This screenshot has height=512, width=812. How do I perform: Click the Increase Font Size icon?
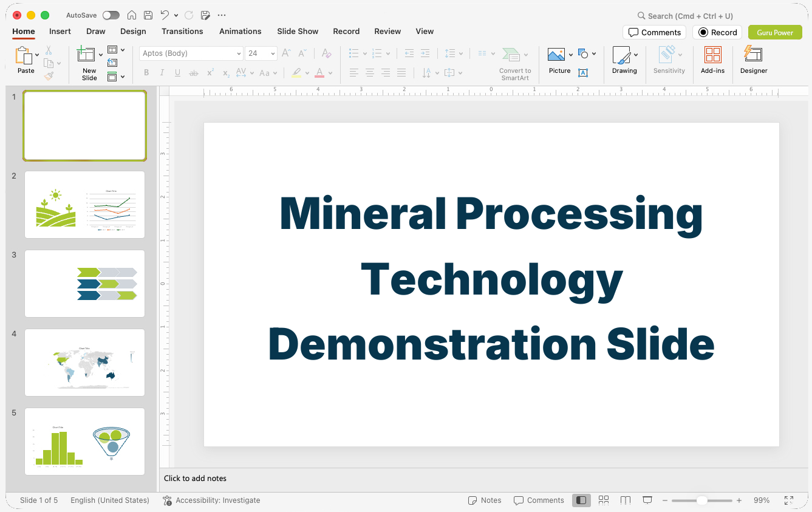pos(286,53)
